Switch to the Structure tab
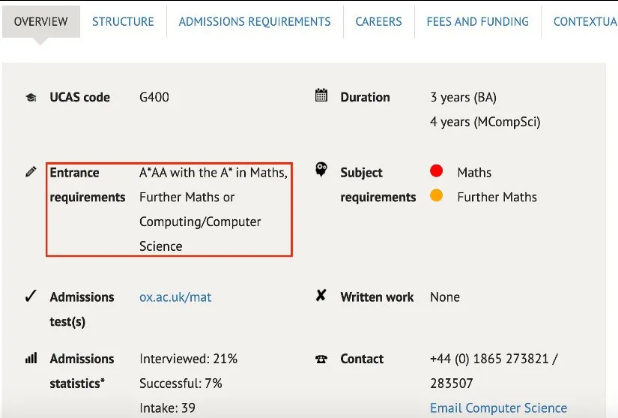The width and height of the screenshot is (618, 418). pos(123,21)
